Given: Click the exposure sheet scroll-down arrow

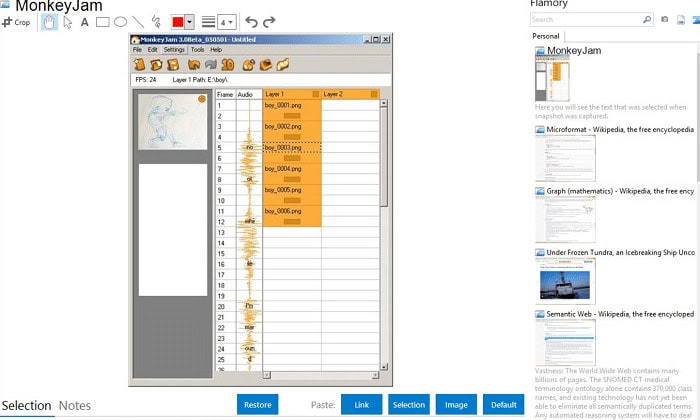Looking at the screenshot, I should coord(384,366).
